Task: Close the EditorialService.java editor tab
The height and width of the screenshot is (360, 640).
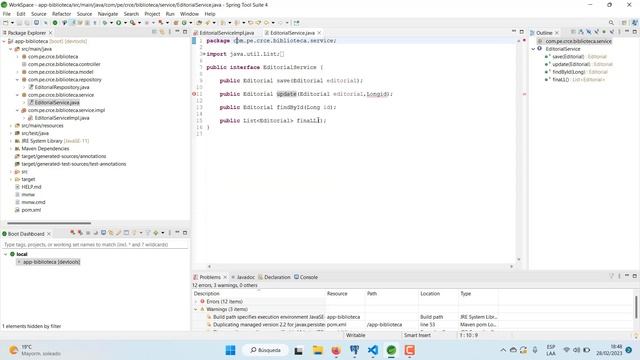Action: click(x=319, y=33)
